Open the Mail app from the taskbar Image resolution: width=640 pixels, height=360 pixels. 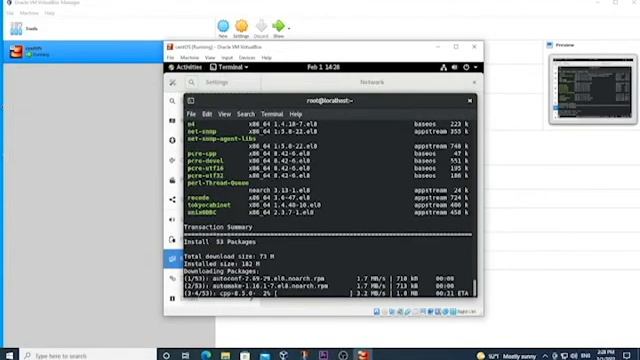tap(265, 356)
